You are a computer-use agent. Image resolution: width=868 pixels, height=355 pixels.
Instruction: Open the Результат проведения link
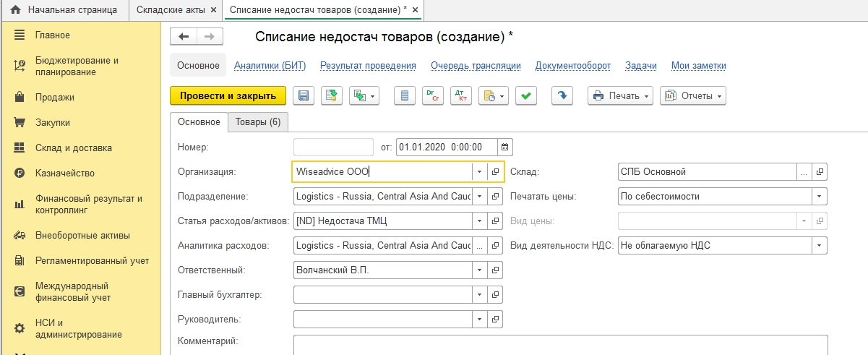tap(368, 66)
